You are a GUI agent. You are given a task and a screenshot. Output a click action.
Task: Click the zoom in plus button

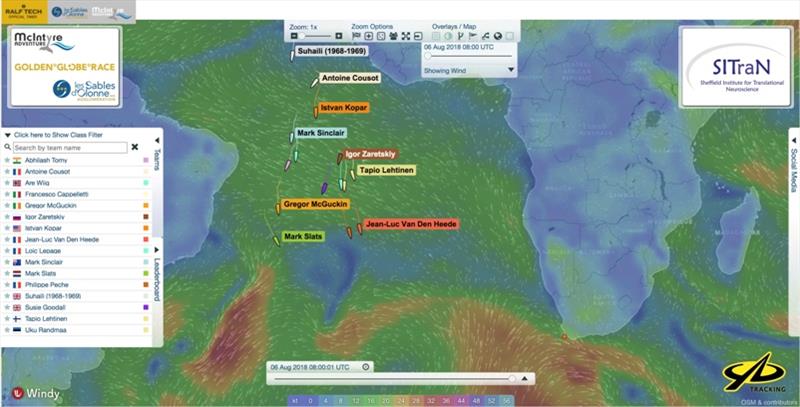tap(339, 36)
